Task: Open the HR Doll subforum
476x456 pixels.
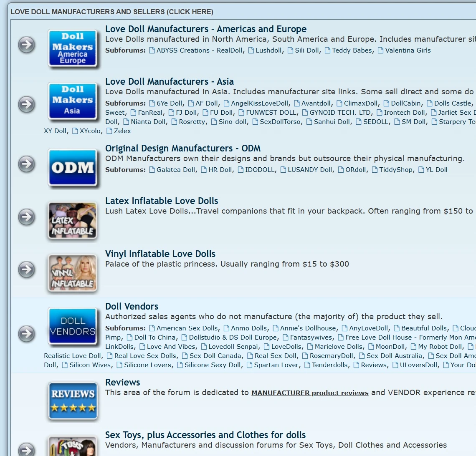Action: (220, 170)
